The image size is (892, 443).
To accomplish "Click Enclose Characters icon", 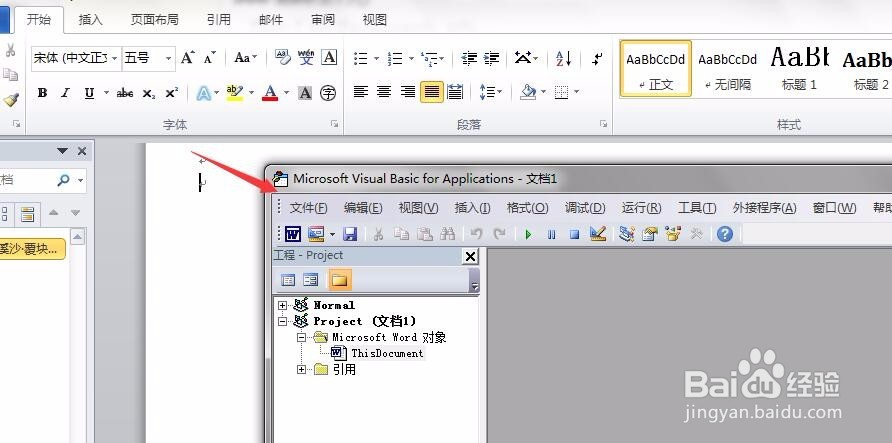I will pos(328,93).
